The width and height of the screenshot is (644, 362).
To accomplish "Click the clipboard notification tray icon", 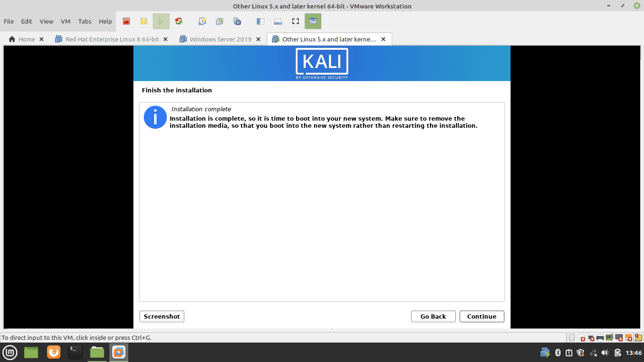I will (569, 353).
